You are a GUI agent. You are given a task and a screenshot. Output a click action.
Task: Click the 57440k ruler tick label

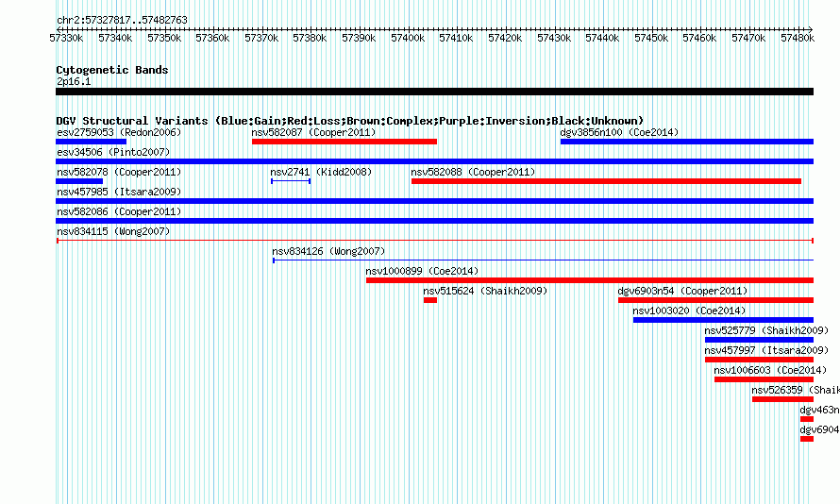603,38
